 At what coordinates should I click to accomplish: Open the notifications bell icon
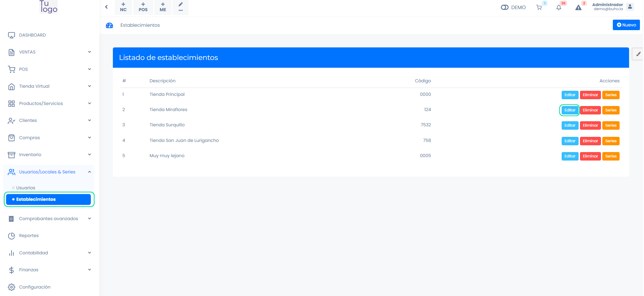(559, 7)
